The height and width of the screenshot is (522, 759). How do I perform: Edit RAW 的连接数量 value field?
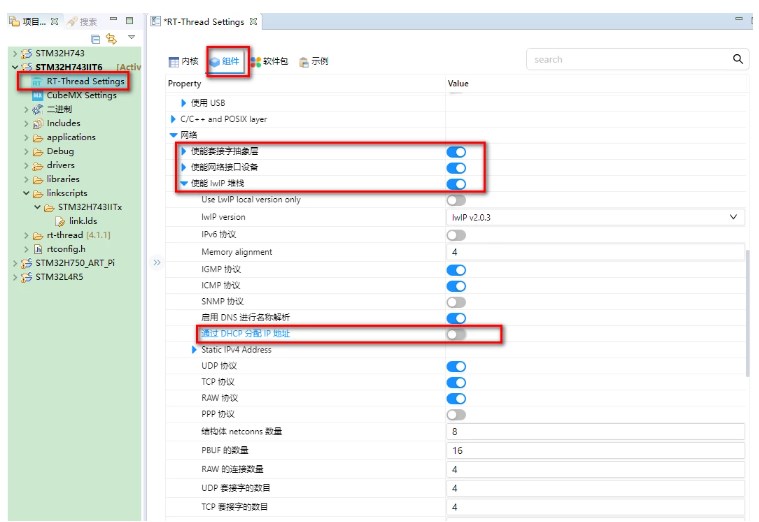click(595, 469)
